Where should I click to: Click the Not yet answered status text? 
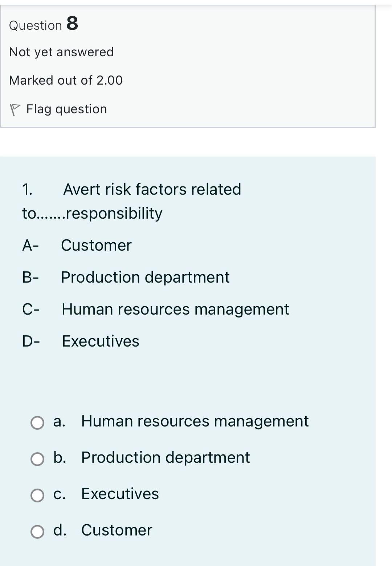[x=61, y=52]
